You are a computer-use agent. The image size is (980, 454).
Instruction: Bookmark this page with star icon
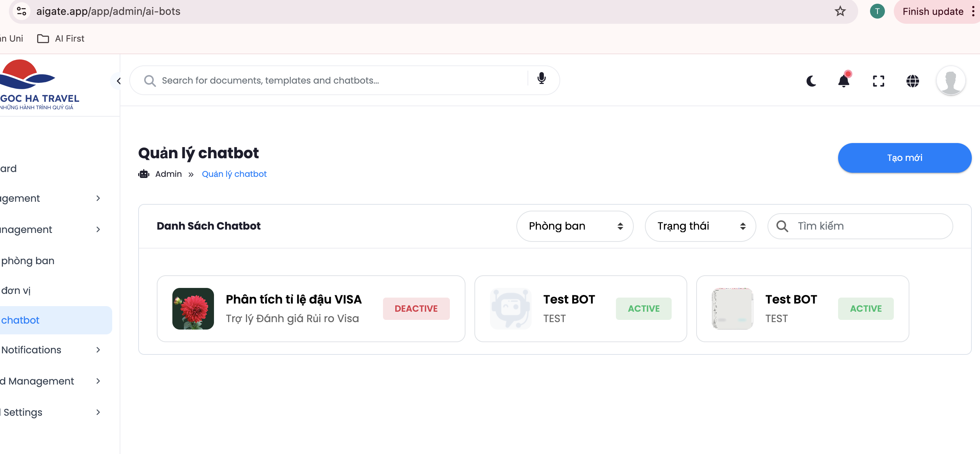click(840, 12)
